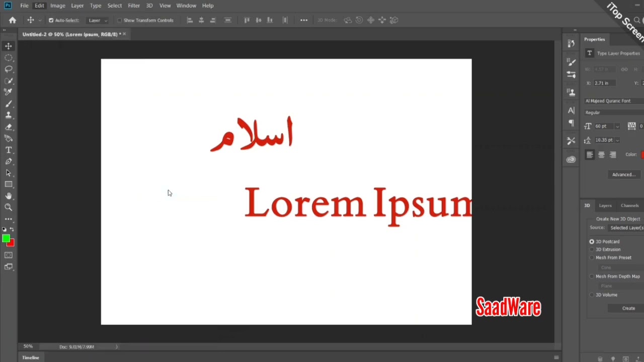Close the Untitled-2 document tab
Image resolution: width=644 pixels, height=362 pixels.
click(124, 34)
